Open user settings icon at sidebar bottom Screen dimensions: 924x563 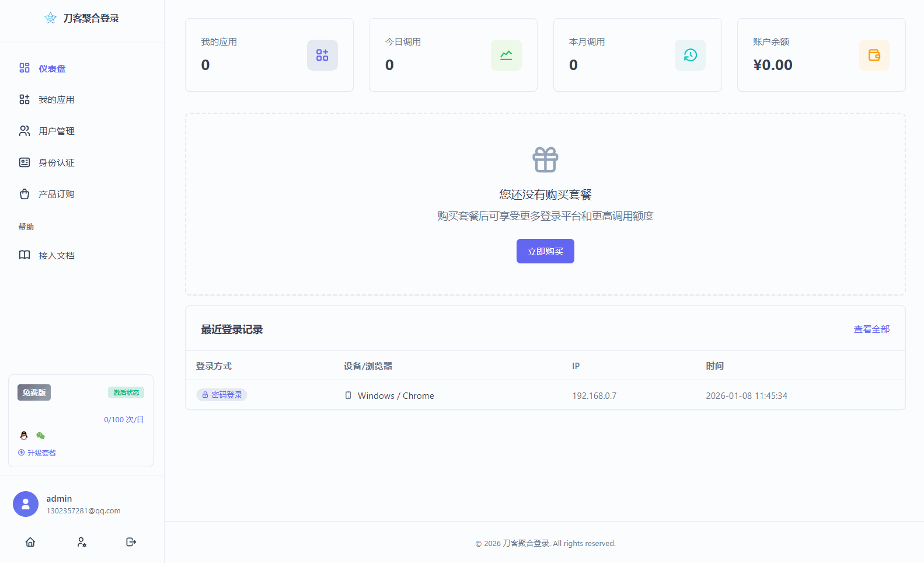(x=82, y=542)
